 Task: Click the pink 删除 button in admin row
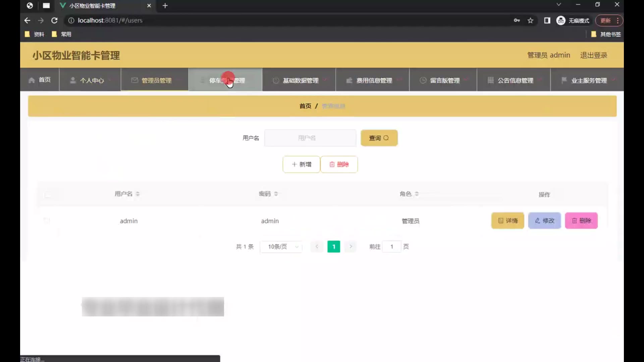click(581, 221)
